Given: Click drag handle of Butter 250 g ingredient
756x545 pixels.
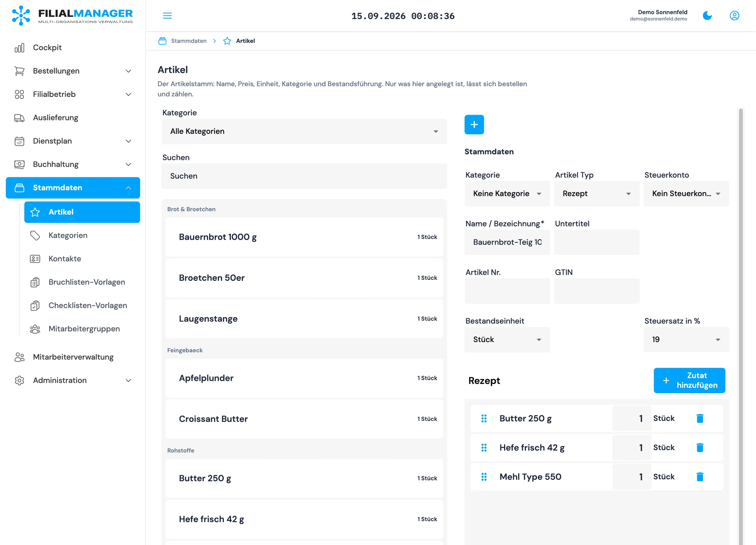Looking at the screenshot, I should pos(484,418).
